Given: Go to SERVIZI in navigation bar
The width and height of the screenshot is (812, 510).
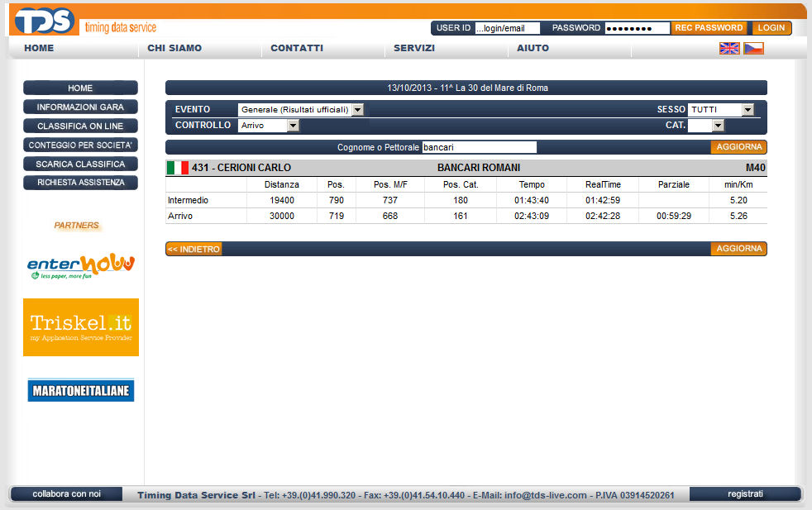Looking at the screenshot, I should tap(414, 48).
